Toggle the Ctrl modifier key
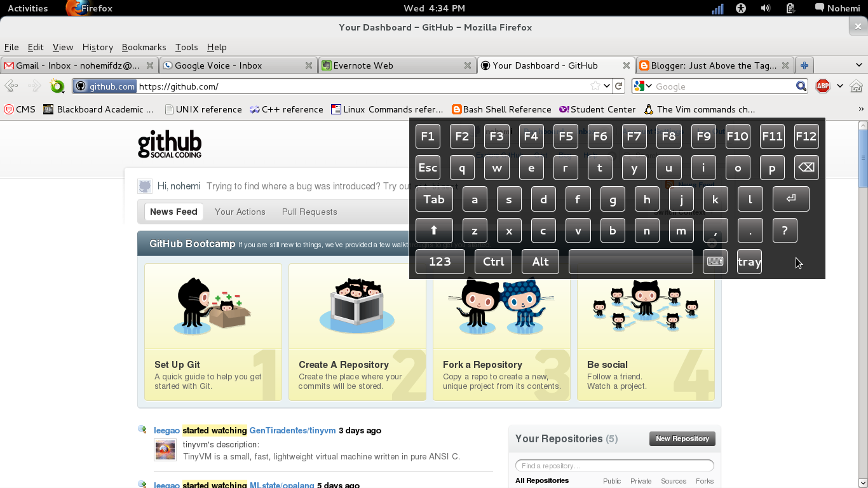The width and height of the screenshot is (868, 488). tap(493, 261)
